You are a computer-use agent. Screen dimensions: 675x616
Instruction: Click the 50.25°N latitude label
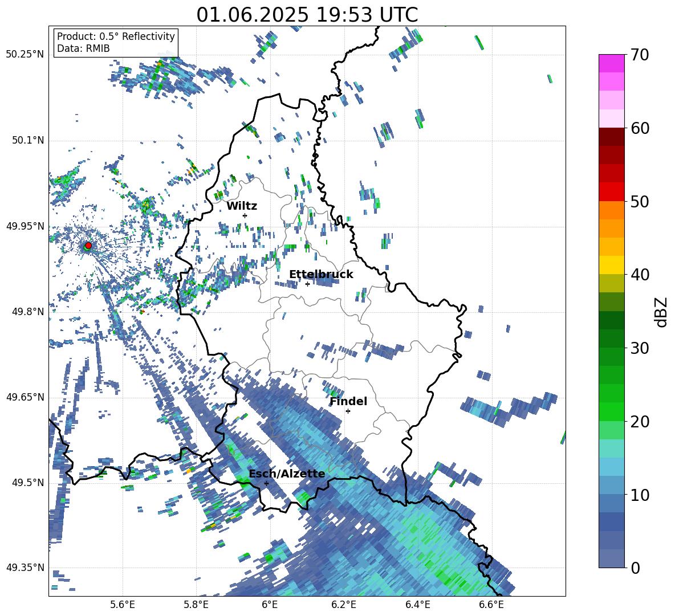[25, 55]
